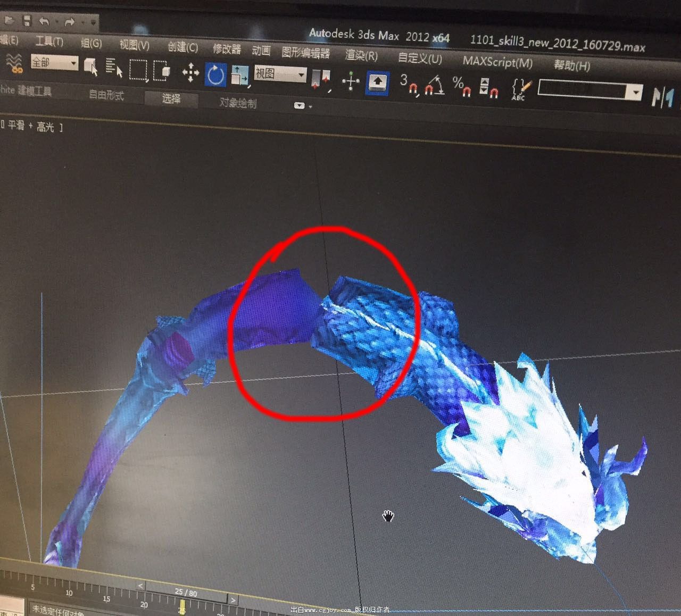Click Edit Named Selection Sets icon
The width and height of the screenshot is (681, 616).
521,89
